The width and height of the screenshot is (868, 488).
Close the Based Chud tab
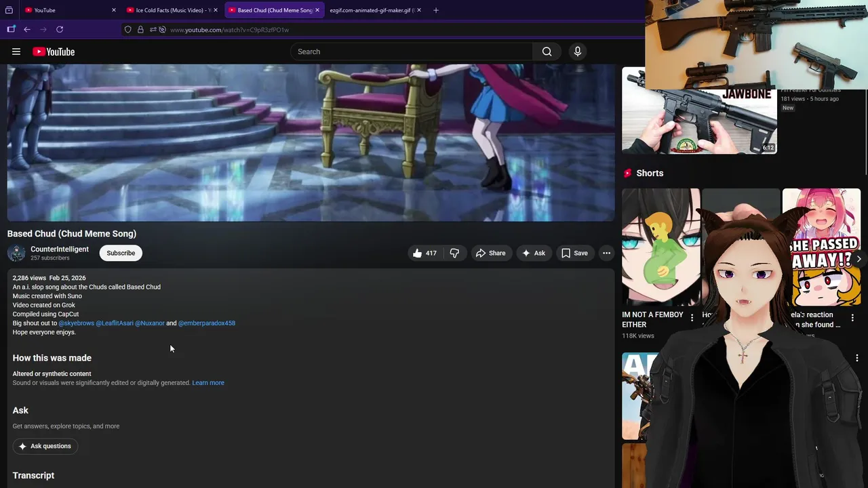pos(317,10)
